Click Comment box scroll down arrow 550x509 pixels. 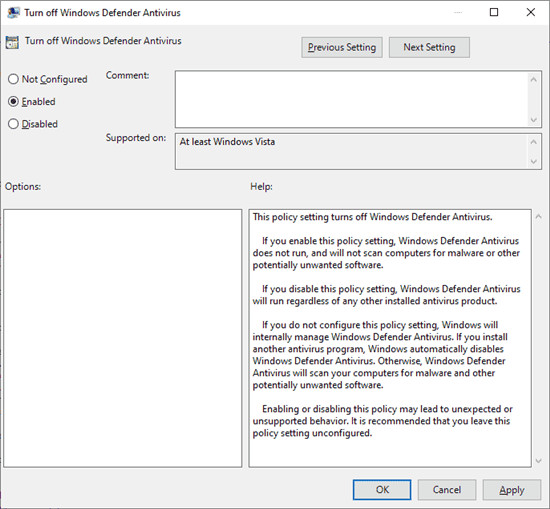[534, 120]
